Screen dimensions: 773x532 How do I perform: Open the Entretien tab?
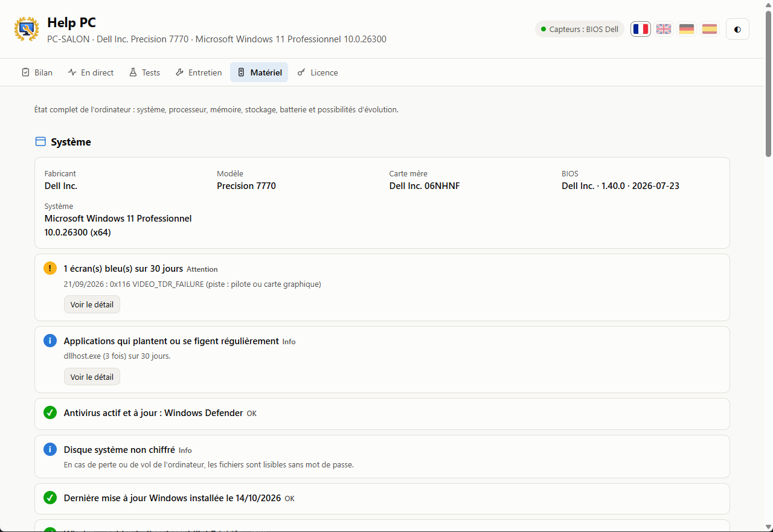(199, 72)
